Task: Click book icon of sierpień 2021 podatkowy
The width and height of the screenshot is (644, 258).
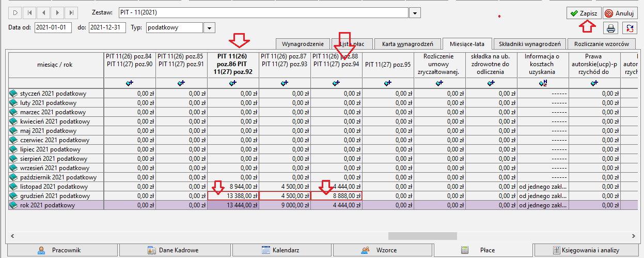Action: click(x=14, y=159)
